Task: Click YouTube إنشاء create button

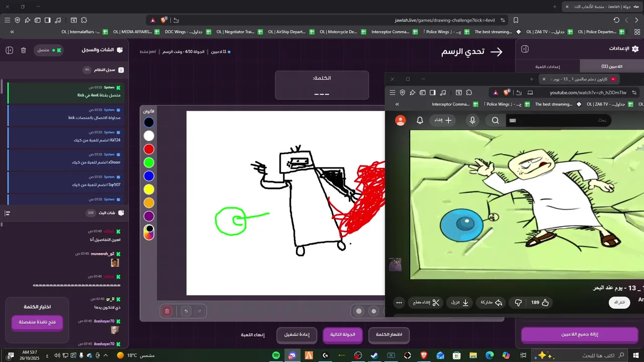Action: [442, 121]
